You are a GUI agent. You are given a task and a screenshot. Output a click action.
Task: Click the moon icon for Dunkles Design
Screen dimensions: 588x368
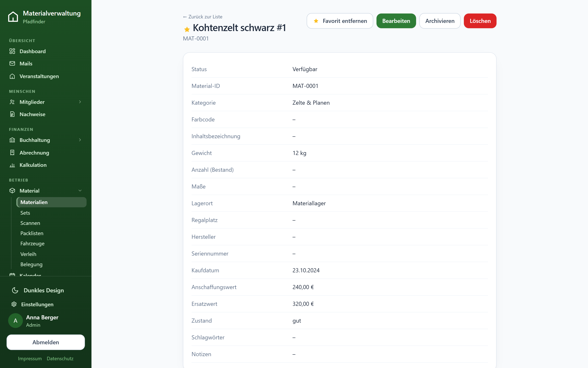pos(15,290)
